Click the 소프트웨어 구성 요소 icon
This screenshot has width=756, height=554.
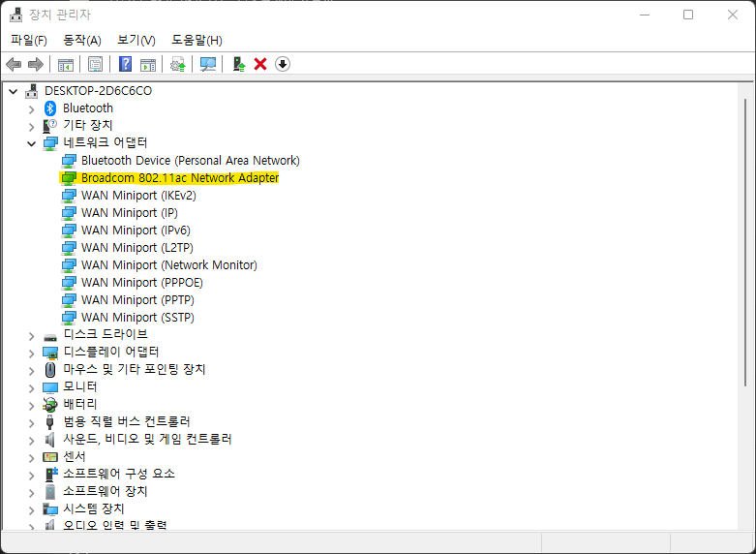[50, 474]
